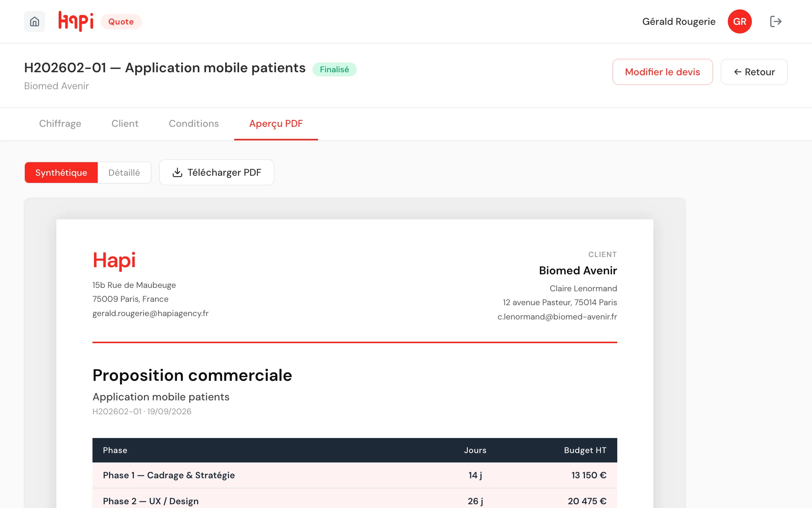Click the Quote badge

(121, 21)
